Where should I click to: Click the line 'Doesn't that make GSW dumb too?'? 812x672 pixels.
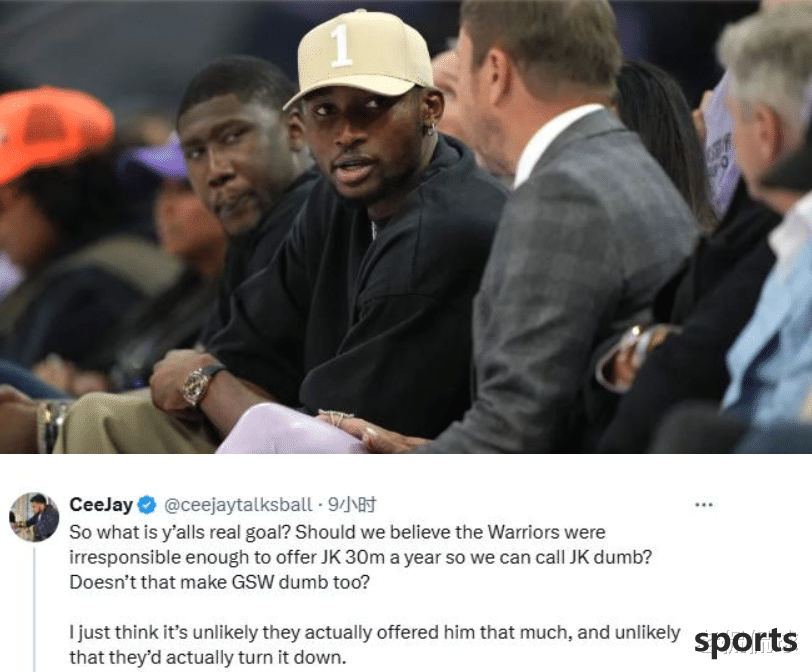[x=220, y=582]
